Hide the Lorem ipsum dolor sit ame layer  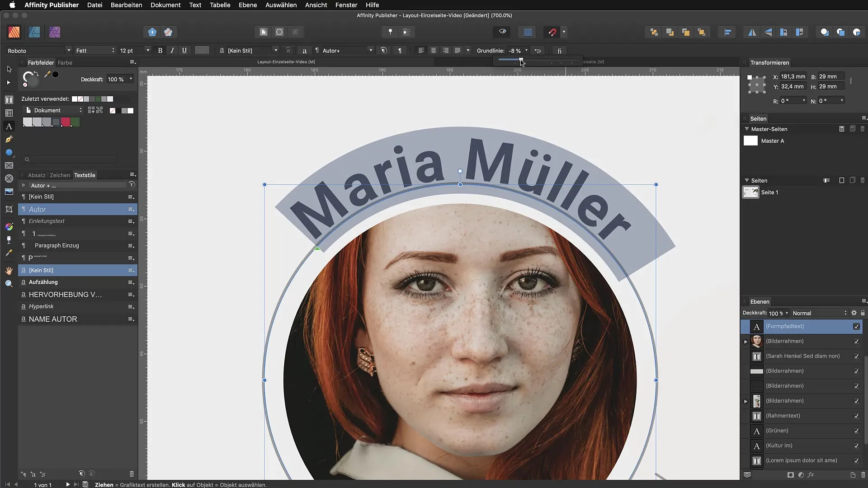[856, 461]
